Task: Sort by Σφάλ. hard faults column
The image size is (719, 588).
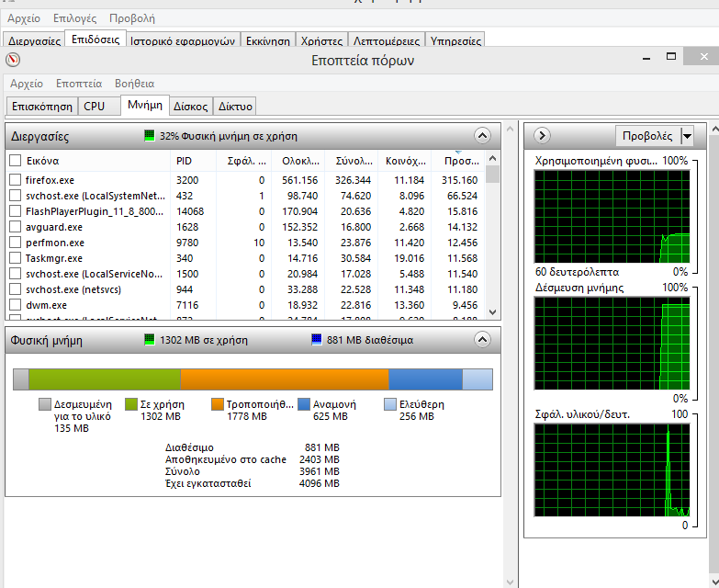Action: point(243,161)
